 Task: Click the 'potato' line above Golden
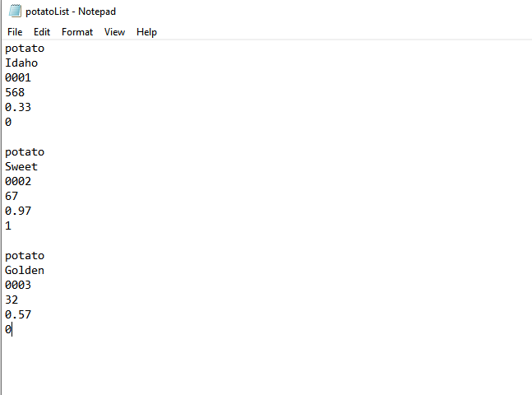25,255
